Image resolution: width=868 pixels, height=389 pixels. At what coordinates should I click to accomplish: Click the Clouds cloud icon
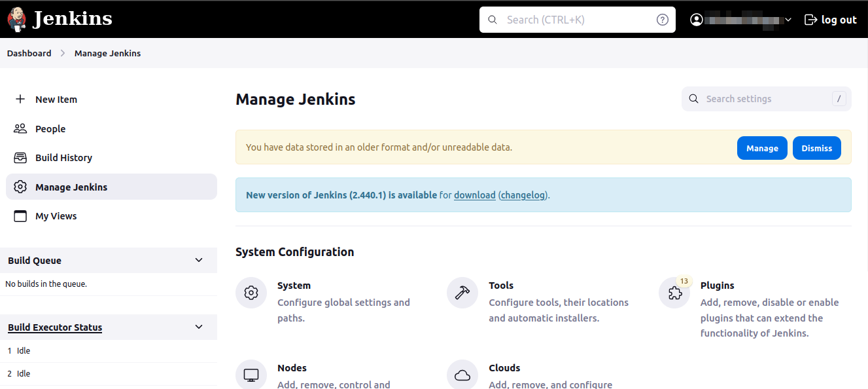(462, 375)
